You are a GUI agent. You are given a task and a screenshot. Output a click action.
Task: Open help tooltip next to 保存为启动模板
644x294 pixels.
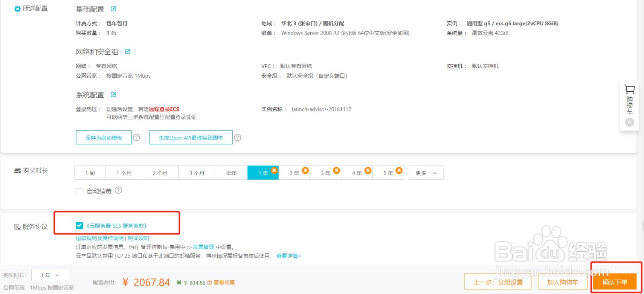point(136,138)
